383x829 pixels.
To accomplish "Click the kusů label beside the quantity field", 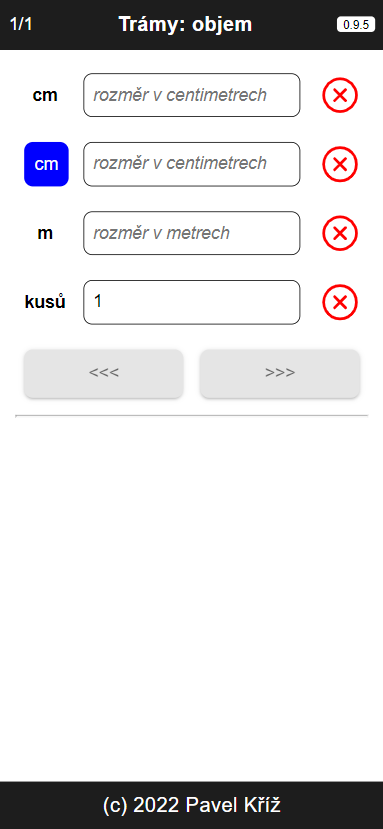I will (45, 302).
